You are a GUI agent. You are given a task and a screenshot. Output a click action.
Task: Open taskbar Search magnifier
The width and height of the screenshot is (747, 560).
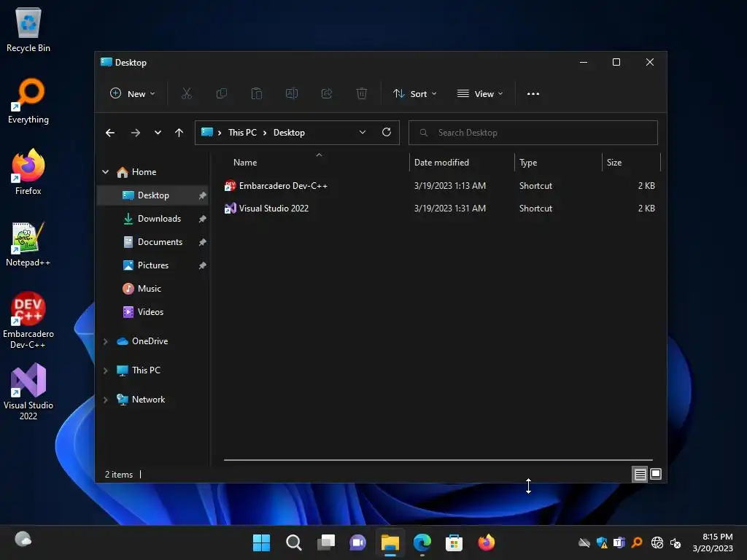click(293, 542)
